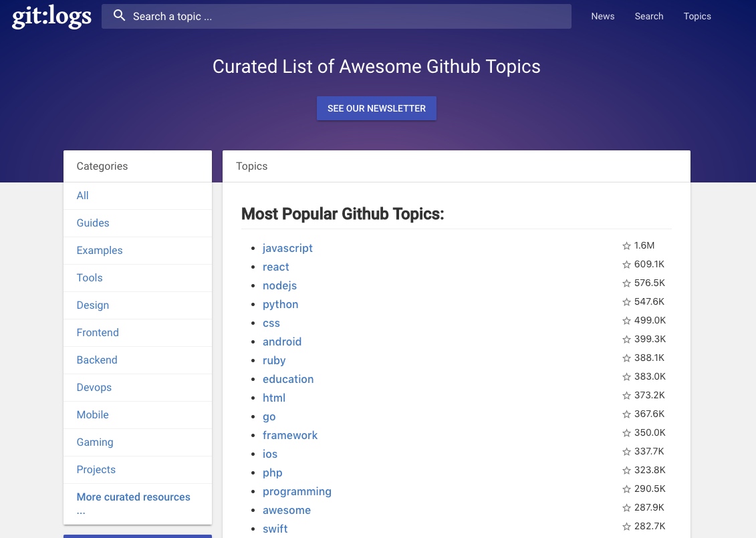Open the swift topic

pos(275,529)
